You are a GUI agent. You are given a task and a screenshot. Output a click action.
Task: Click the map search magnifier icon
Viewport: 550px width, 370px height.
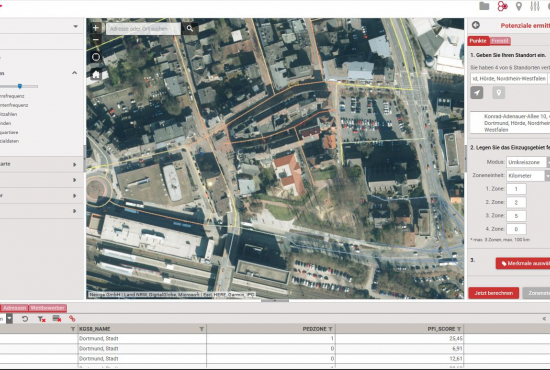[190, 28]
